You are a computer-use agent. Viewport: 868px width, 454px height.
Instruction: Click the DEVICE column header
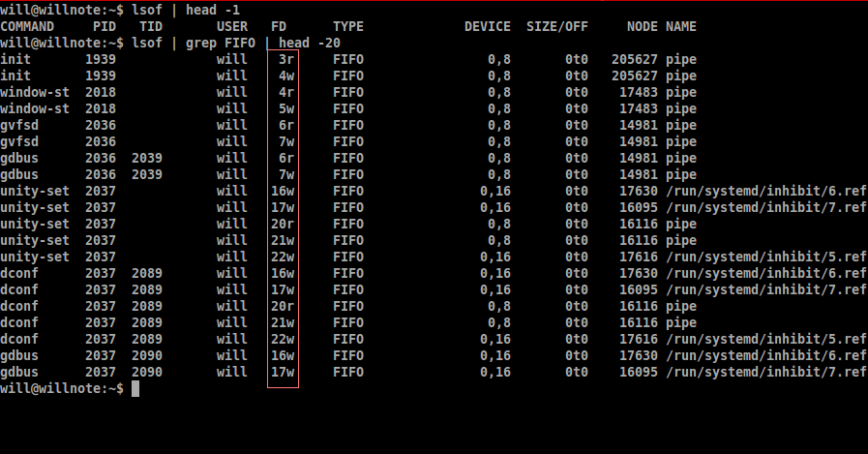point(488,26)
